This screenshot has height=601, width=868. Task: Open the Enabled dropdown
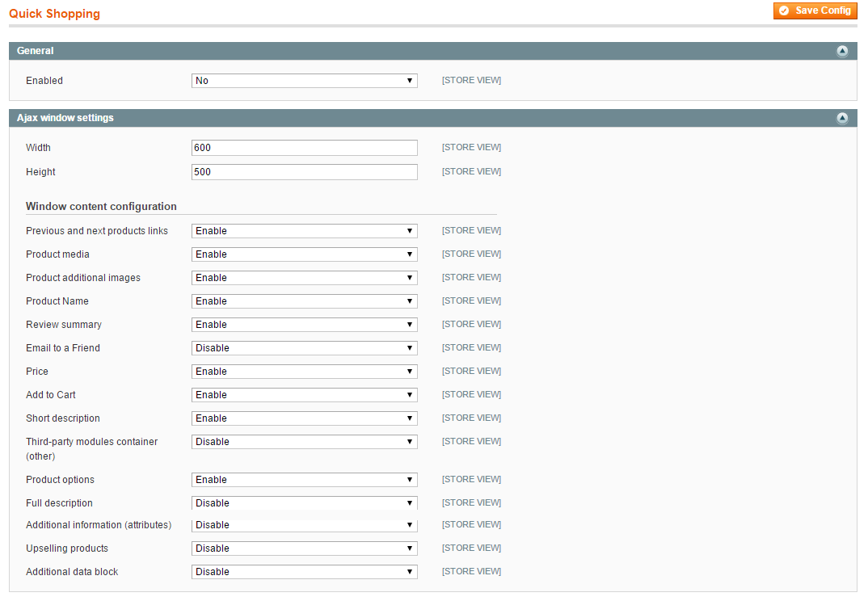pyautogui.click(x=305, y=81)
